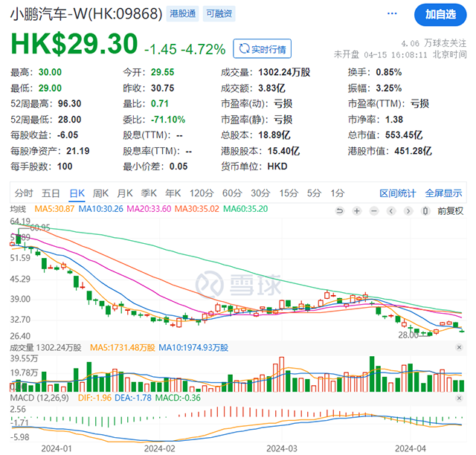Switch to the 15分 chart tab
Viewport: 476px width, 455px height.
click(x=289, y=193)
